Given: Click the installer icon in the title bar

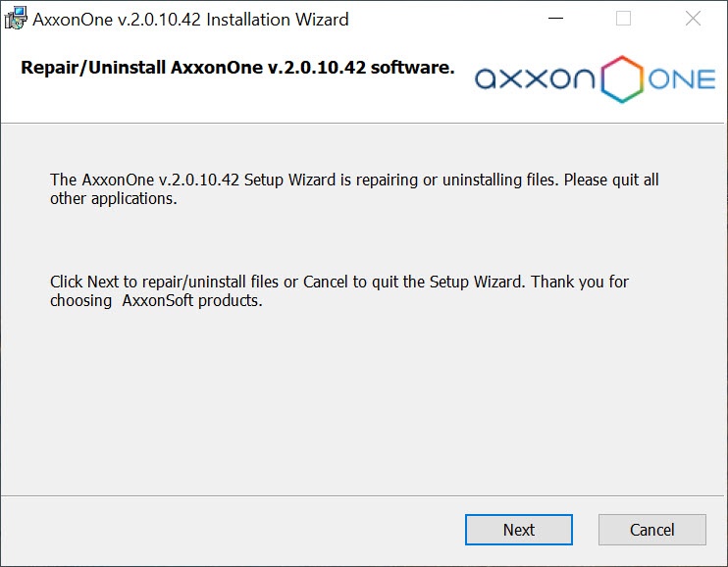Looking at the screenshot, I should (16, 19).
